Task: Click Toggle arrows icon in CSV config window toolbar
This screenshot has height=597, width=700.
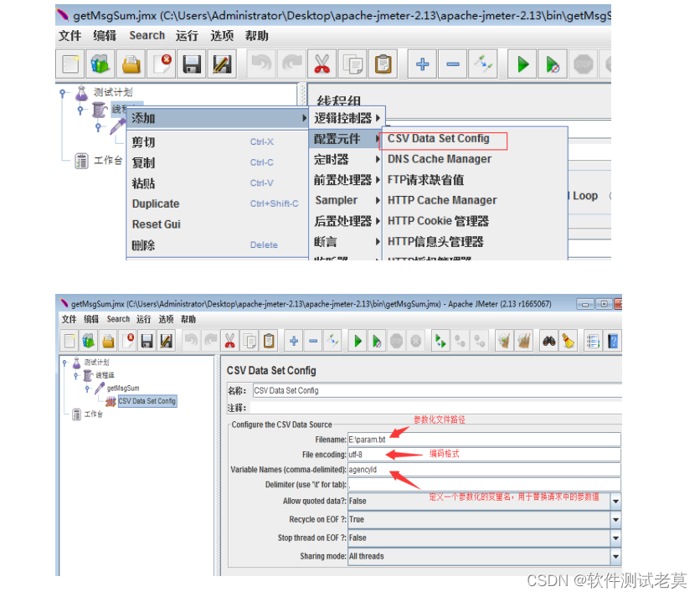Action: 332,341
